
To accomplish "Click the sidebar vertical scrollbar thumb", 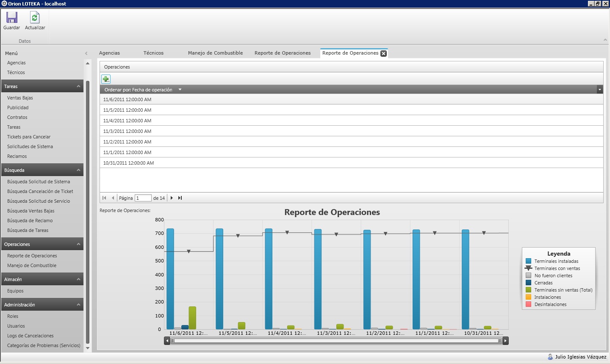I will tap(88, 212).
